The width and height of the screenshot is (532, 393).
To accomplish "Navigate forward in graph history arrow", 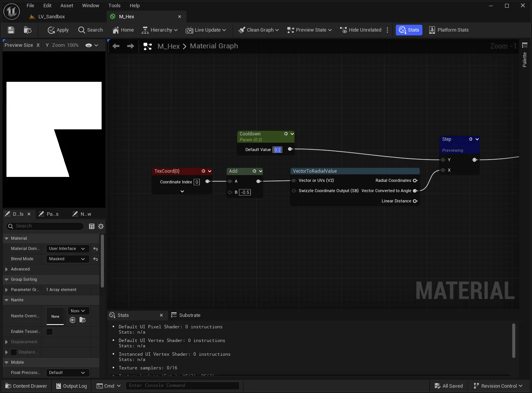I will (x=131, y=46).
